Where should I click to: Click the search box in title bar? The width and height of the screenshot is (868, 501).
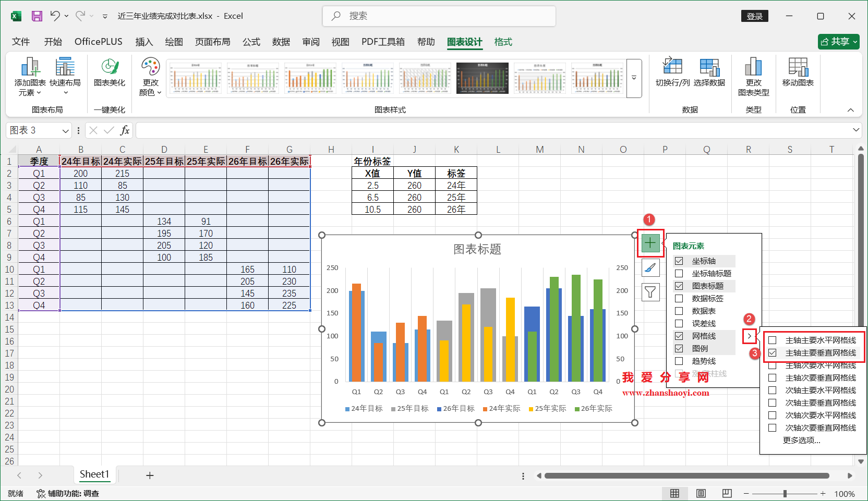[x=439, y=16]
